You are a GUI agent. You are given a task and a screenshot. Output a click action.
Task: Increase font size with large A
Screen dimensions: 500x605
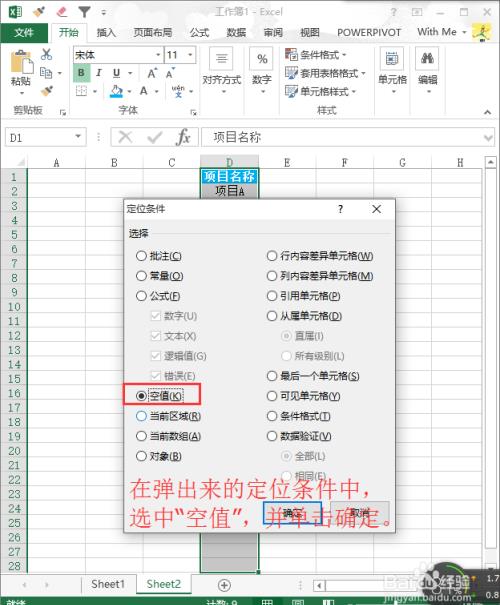[x=152, y=73]
